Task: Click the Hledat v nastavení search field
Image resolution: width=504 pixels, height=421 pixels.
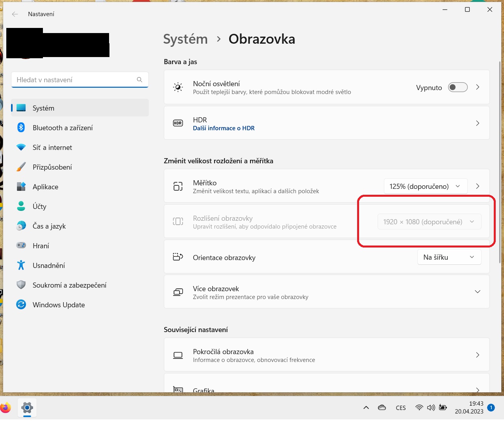Action: pyautogui.click(x=75, y=80)
